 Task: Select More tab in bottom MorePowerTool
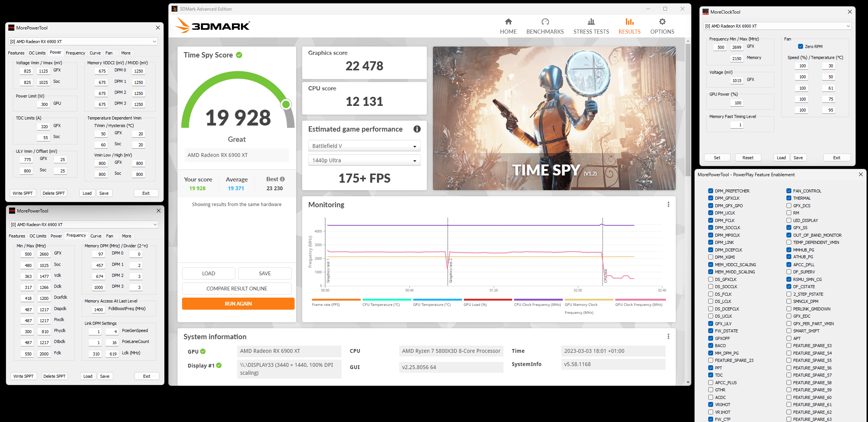coord(127,236)
